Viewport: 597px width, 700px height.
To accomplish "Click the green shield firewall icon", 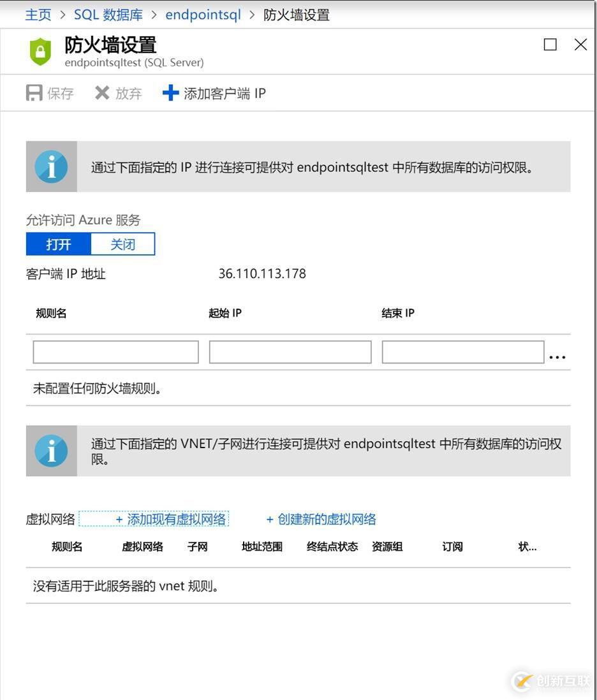I will point(40,52).
